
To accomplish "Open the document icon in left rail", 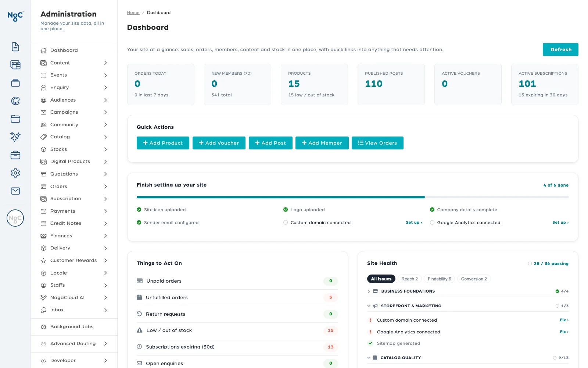I will coord(15,47).
